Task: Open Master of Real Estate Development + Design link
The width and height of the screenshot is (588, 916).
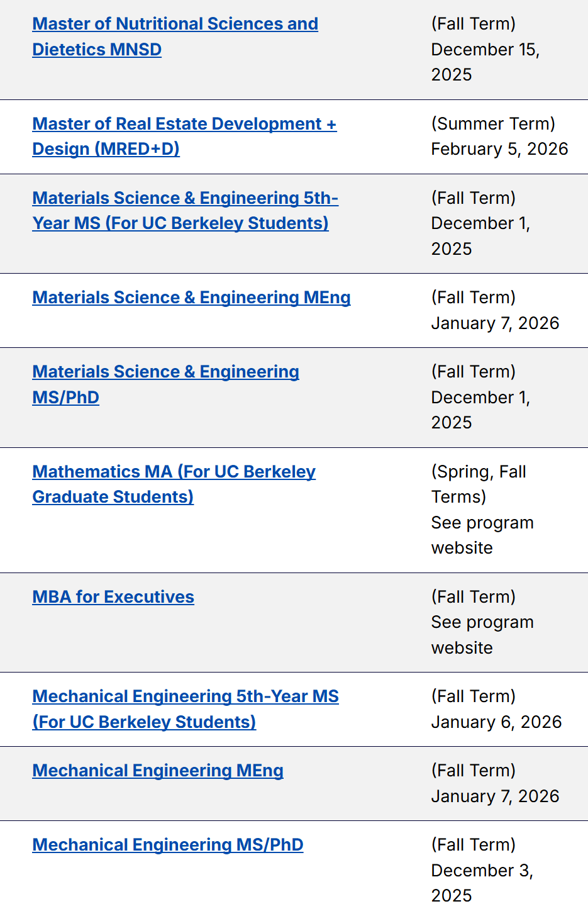Action: 184,124
